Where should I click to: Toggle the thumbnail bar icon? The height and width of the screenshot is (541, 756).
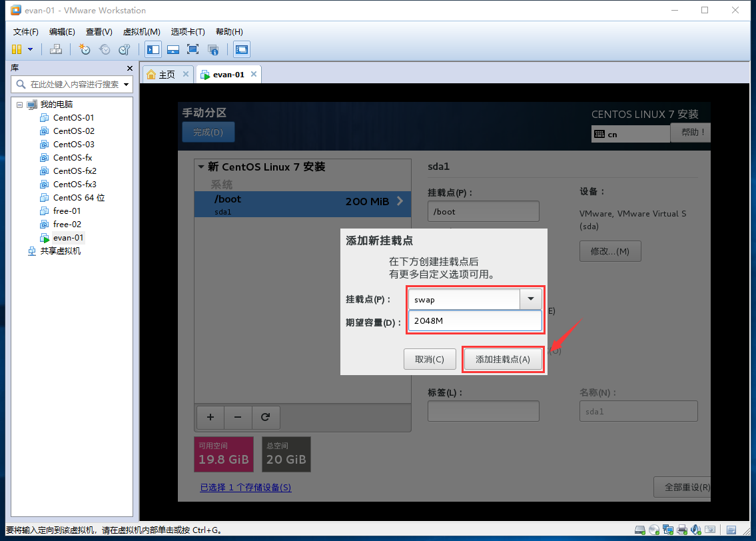coord(173,49)
